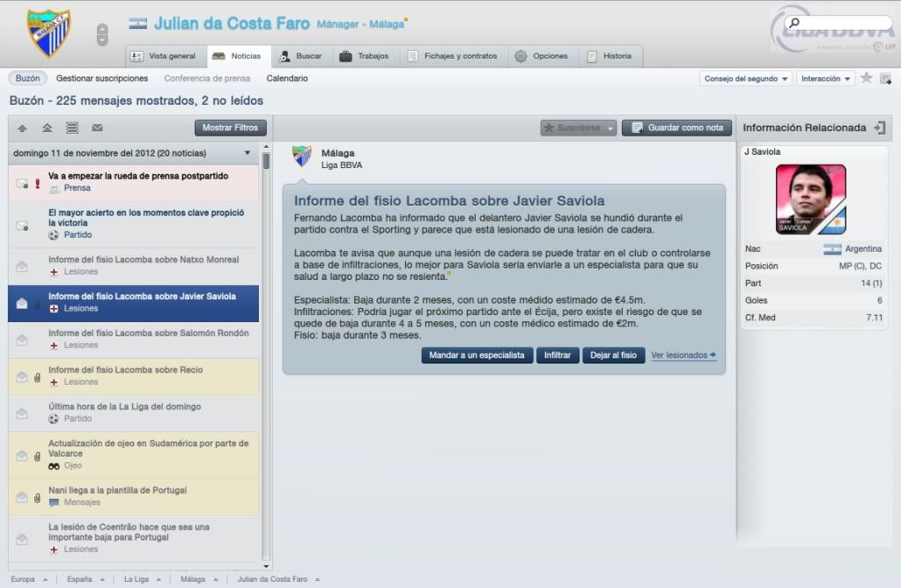Viewport: 901px width, 588px height.
Task: Click Mandar a un especialista button
Action: click(x=477, y=355)
